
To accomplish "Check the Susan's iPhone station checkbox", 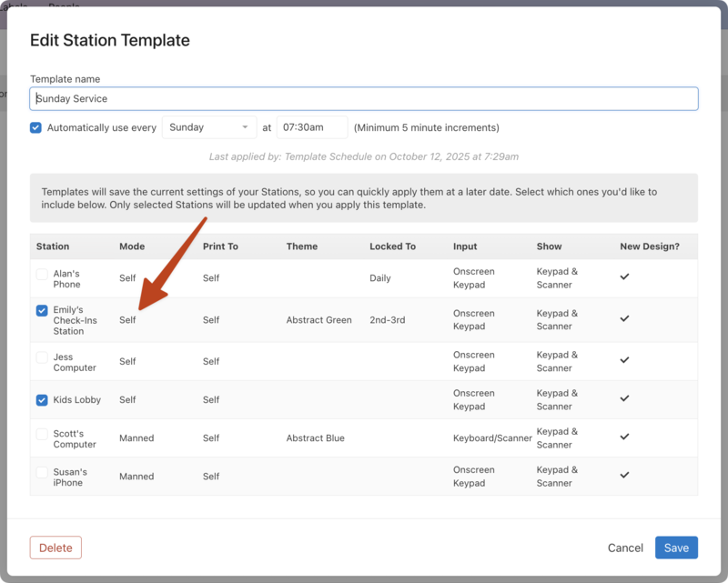I will pos(42,472).
